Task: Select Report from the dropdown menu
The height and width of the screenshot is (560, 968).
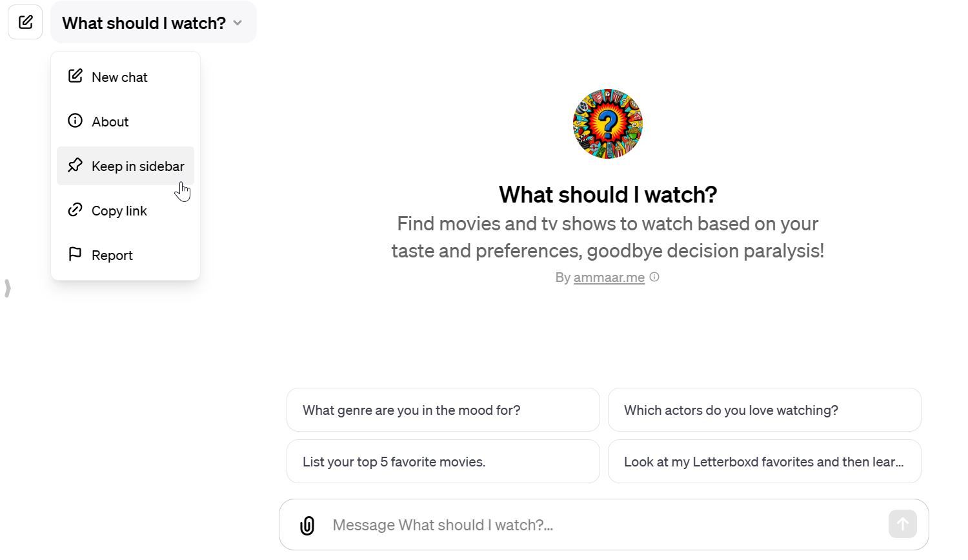Action: click(112, 255)
